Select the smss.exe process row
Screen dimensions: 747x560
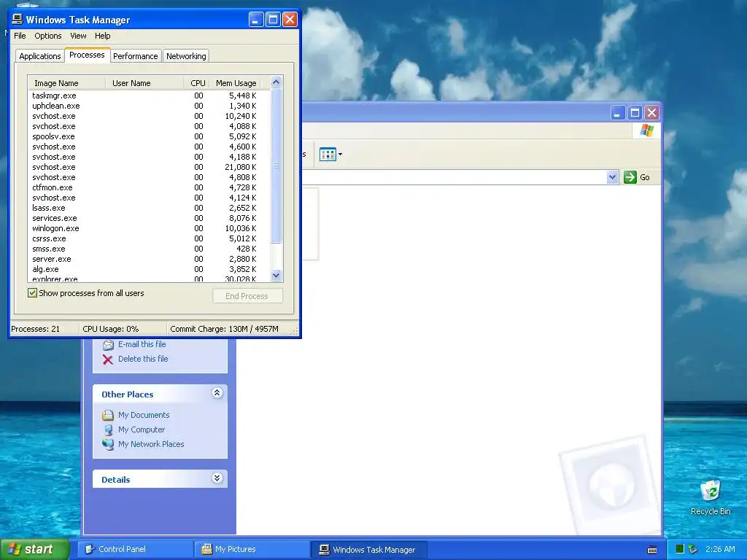pyautogui.click(x=149, y=249)
